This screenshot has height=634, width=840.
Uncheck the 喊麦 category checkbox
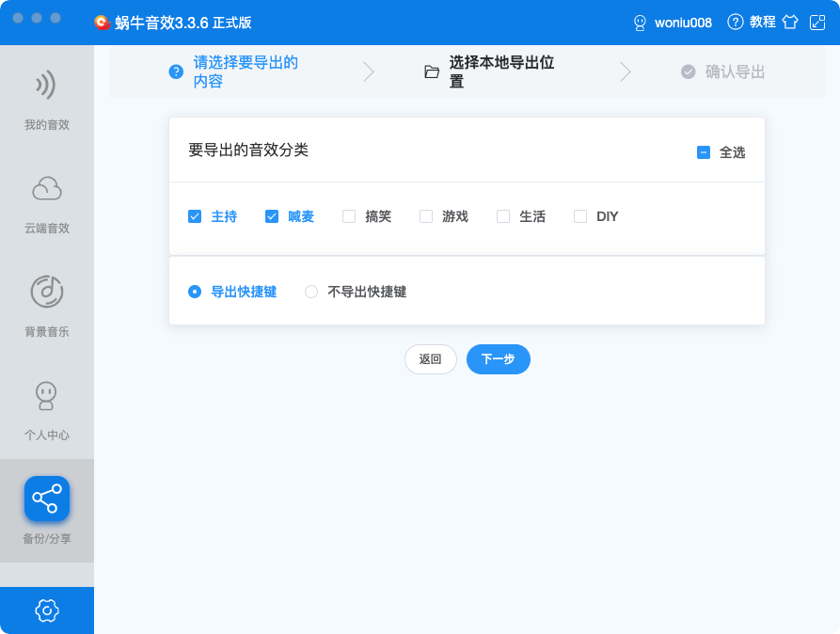[x=272, y=216]
